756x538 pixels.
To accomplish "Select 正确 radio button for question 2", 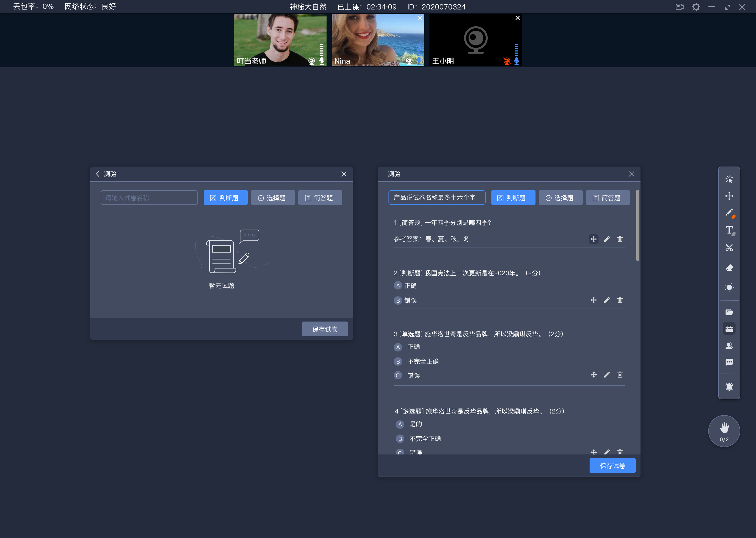I will [x=398, y=285].
